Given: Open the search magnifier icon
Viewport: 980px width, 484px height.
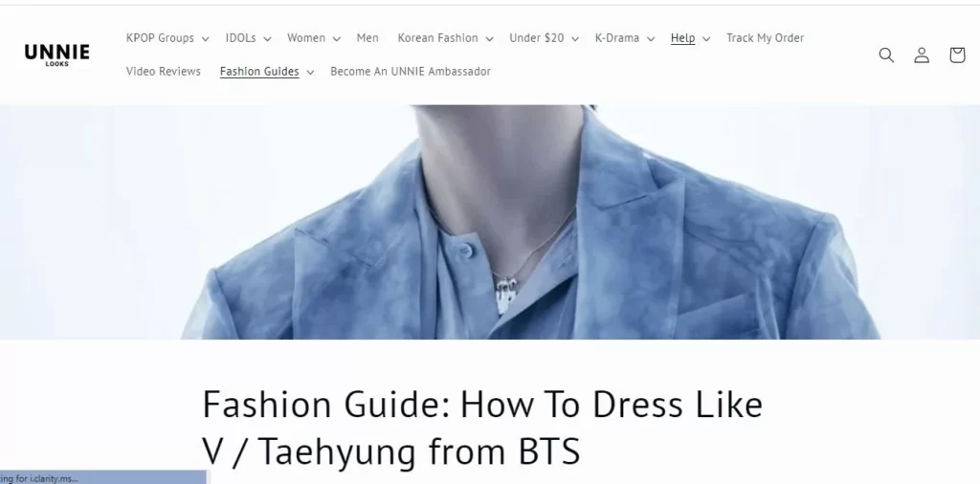Looking at the screenshot, I should click(886, 55).
